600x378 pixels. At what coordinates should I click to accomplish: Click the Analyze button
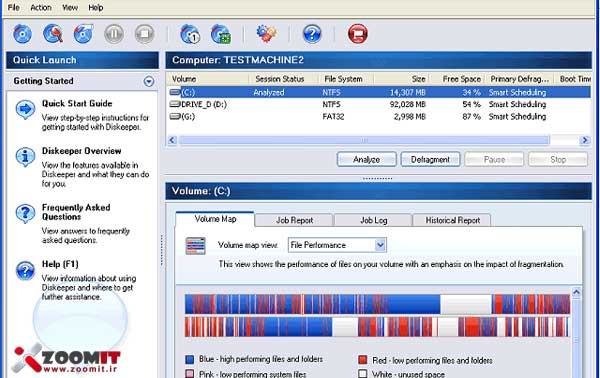coord(367,160)
